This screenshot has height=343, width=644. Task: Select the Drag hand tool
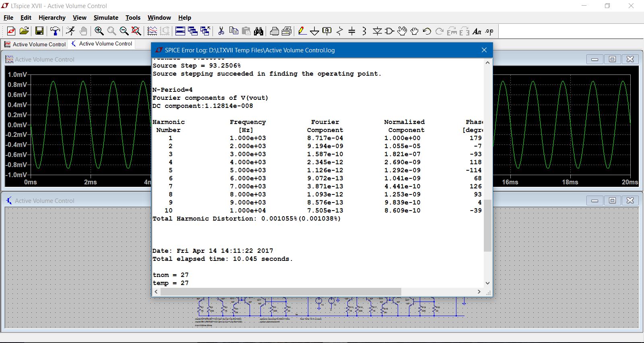click(x=414, y=31)
